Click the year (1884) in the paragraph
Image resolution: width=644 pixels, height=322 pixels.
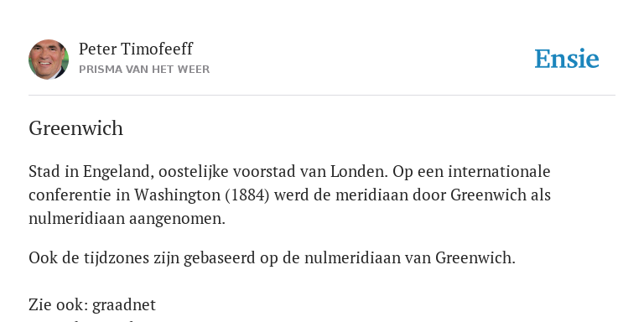(247, 195)
